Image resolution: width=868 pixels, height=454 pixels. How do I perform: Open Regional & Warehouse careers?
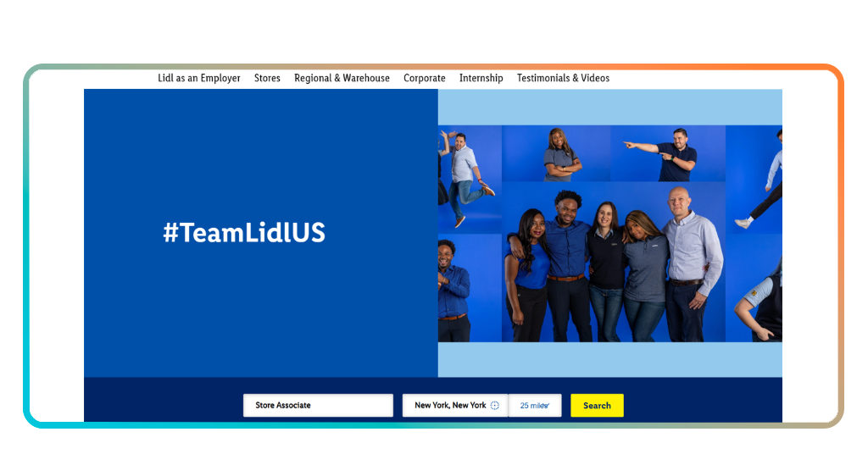tap(342, 78)
